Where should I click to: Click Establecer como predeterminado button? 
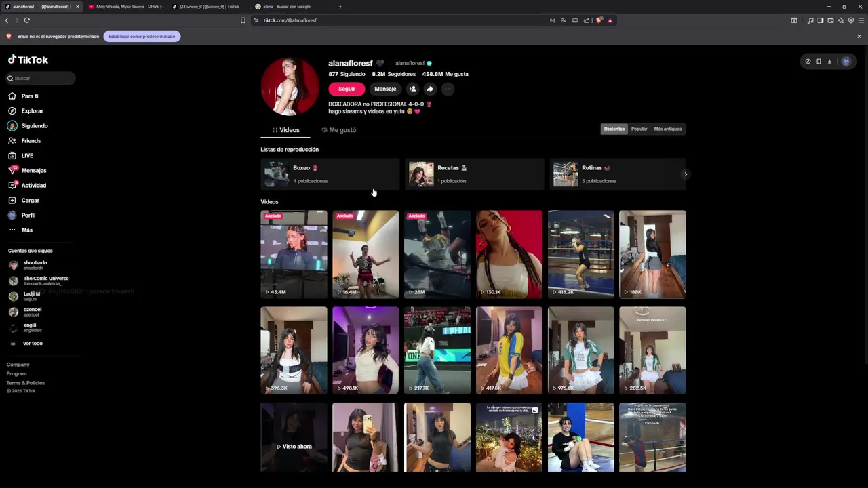(x=142, y=37)
